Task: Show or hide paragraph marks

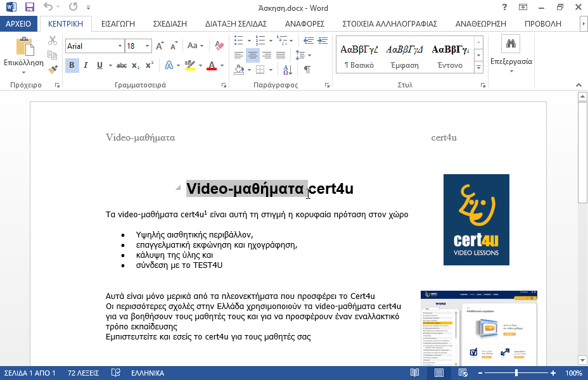Action: point(307,70)
